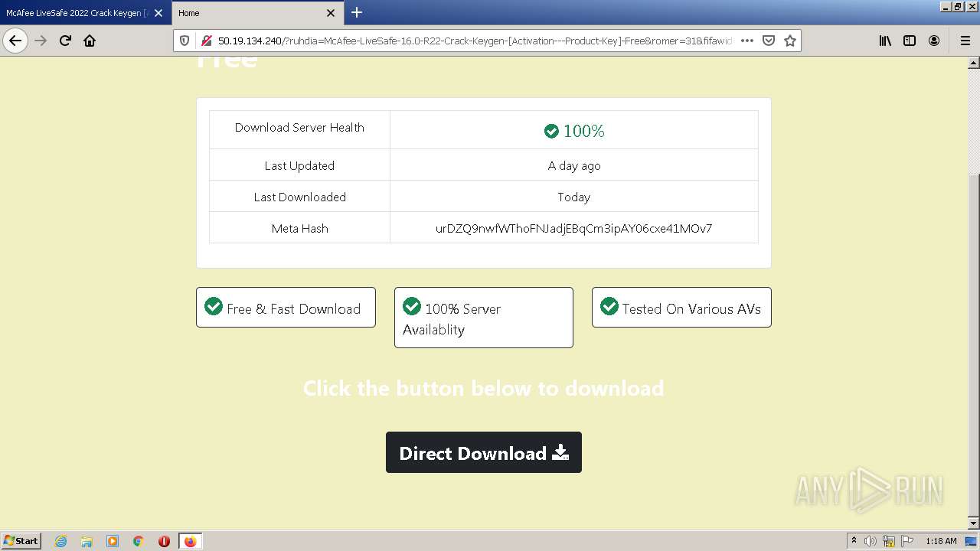Open the volume speaker tray icon

(x=871, y=541)
